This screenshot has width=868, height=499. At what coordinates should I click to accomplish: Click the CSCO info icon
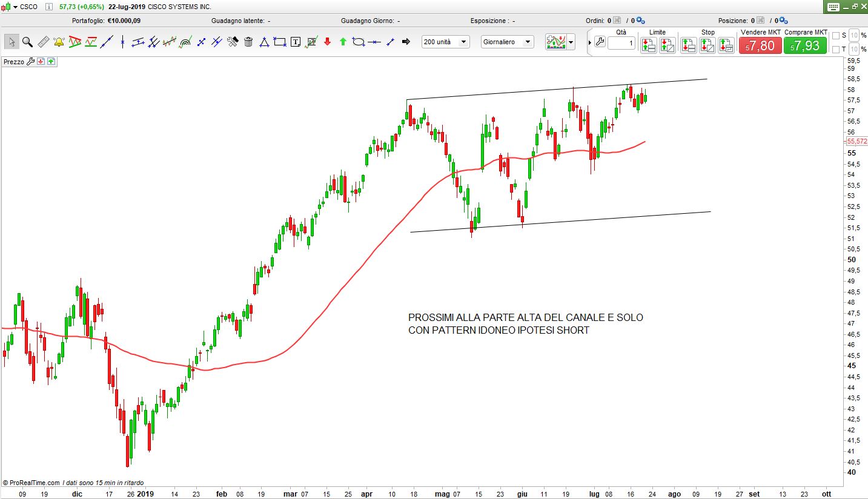point(48,7)
